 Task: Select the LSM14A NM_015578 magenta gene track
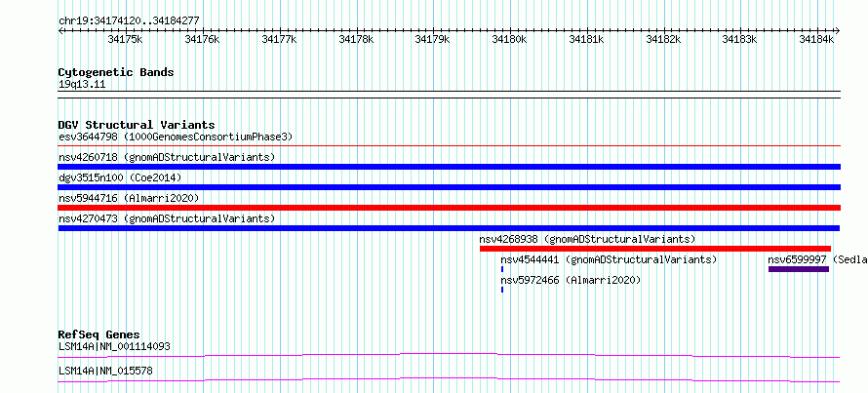pos(449,379)
